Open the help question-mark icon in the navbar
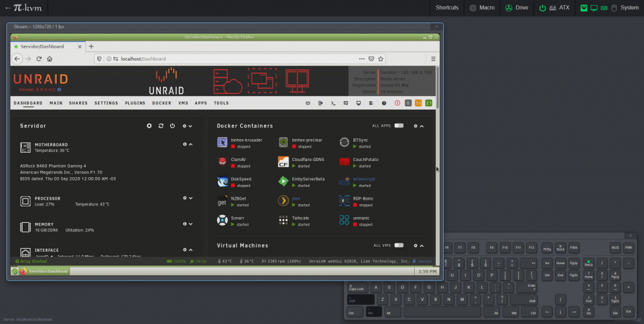 [x=384, y=103]
